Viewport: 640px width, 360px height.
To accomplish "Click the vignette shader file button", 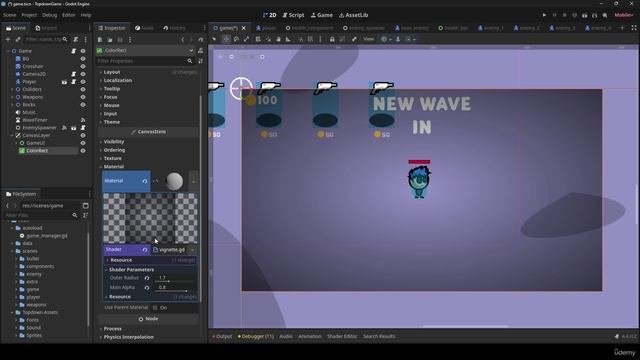I will 169,250.
